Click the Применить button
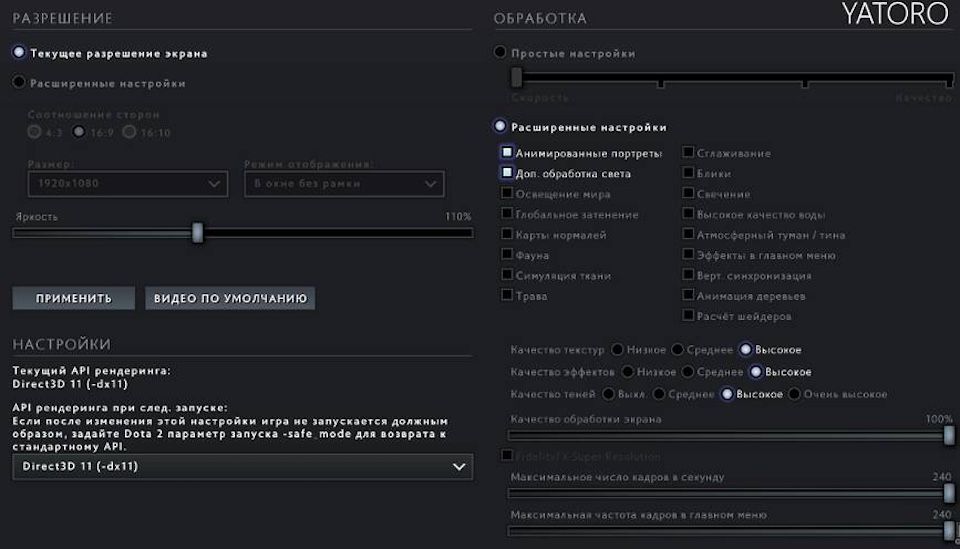 coord(73,298)
